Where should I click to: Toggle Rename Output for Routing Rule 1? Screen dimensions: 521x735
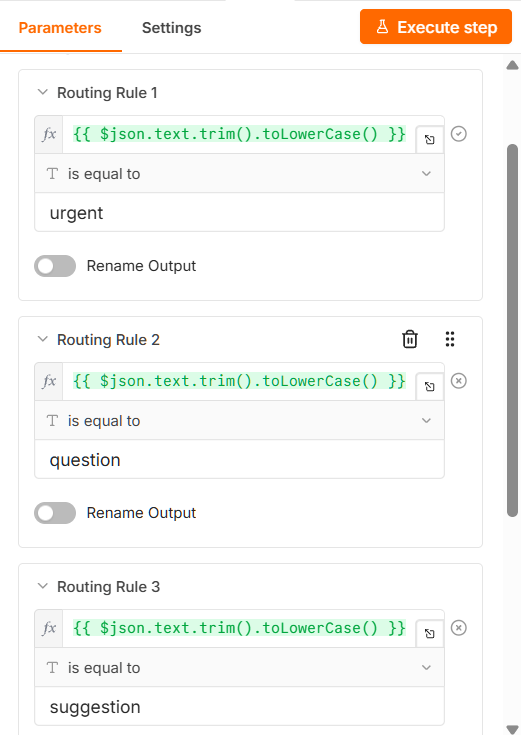point(55,266)
